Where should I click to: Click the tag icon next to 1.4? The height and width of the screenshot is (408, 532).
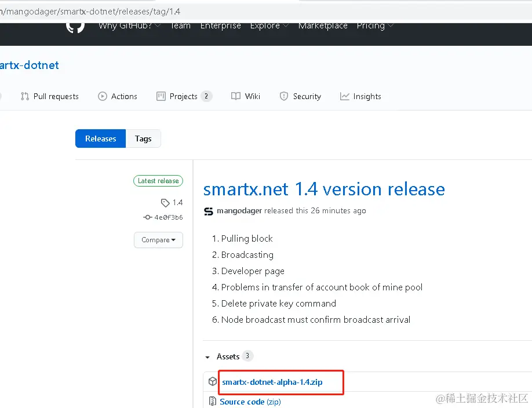click(165, 203)
